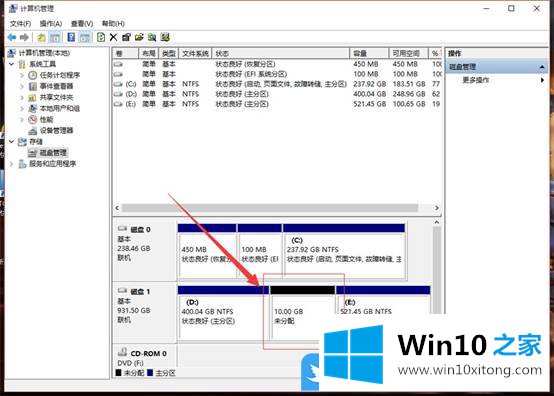The width and height of the screenshot is (554, 396).
Task: Click the 磁盘 0 disk label
Action: [141, 230]
